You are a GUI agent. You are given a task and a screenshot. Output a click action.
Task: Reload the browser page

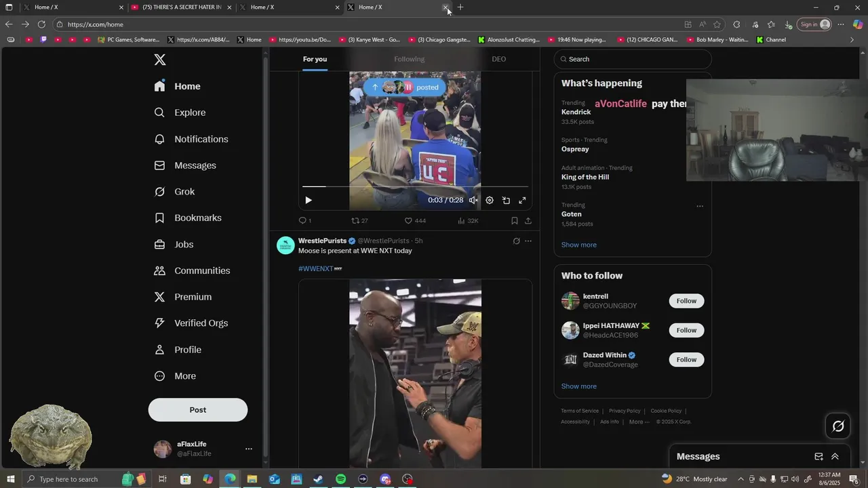coord(41,24)
